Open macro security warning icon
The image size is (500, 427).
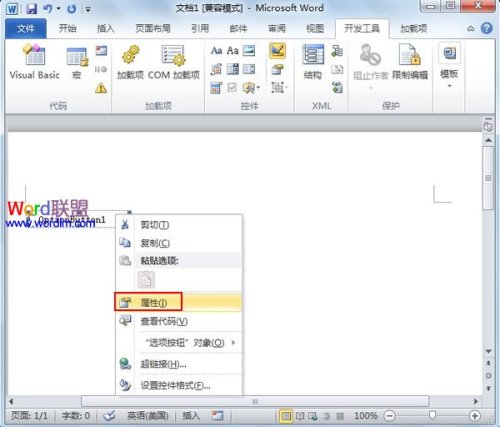(101, 88)
